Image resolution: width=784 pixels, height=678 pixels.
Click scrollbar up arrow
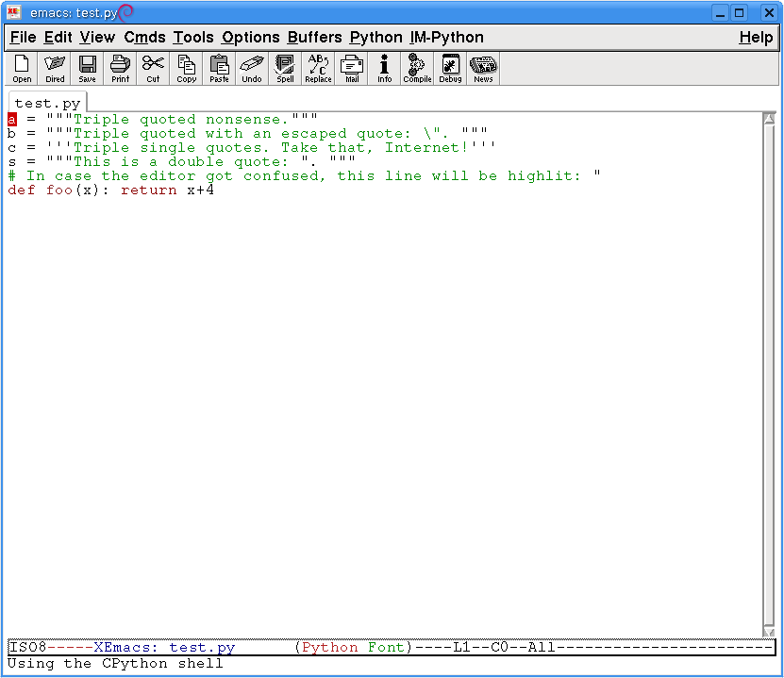pyautogui.click(x=769, y=119)
